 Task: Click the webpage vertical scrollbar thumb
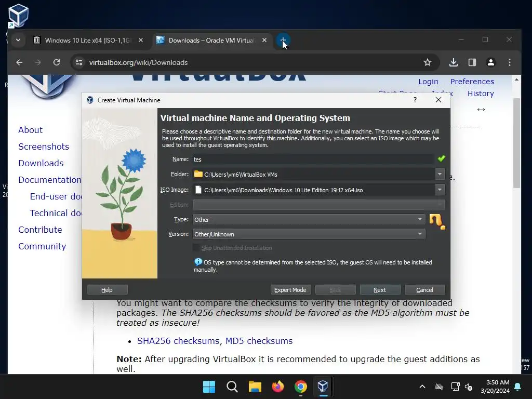pyautogui.click(x=516, y=143)
